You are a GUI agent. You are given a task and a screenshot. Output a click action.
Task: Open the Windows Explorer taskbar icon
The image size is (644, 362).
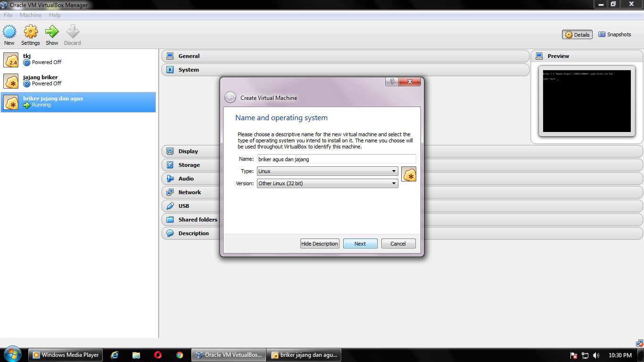pos(136,355)
